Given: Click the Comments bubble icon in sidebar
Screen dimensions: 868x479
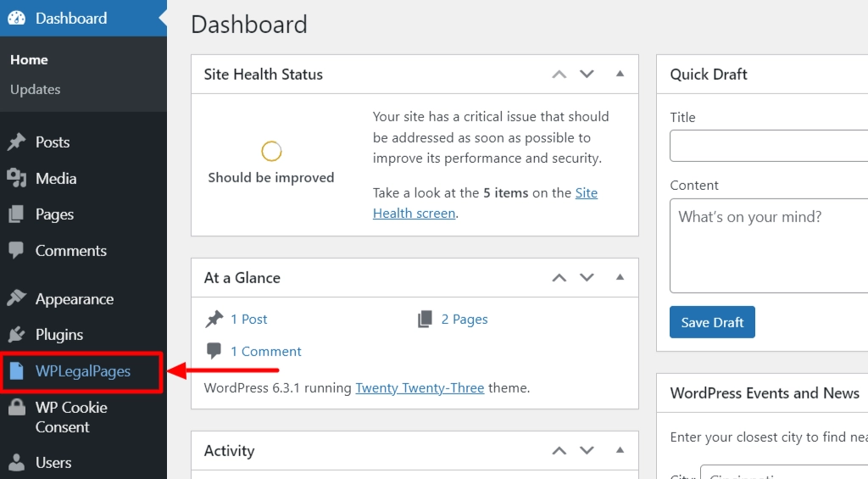Looking at the screenshot, I should 16,250.
